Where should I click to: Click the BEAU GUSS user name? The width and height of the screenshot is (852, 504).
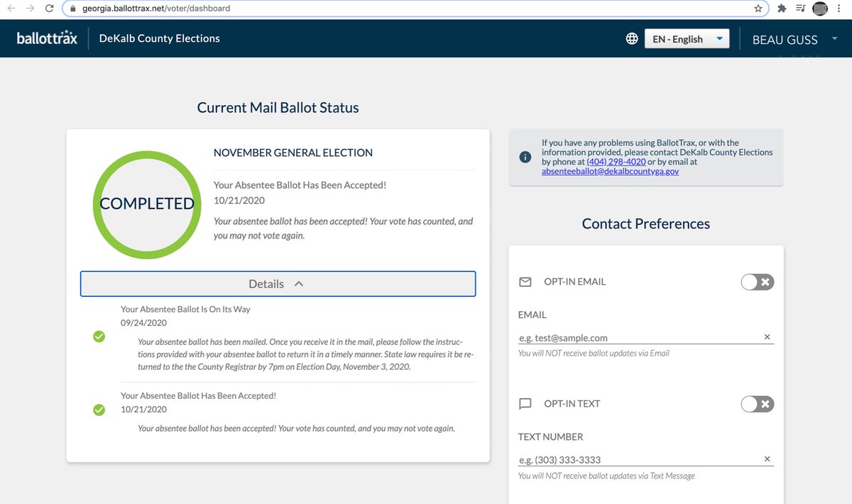785,40
